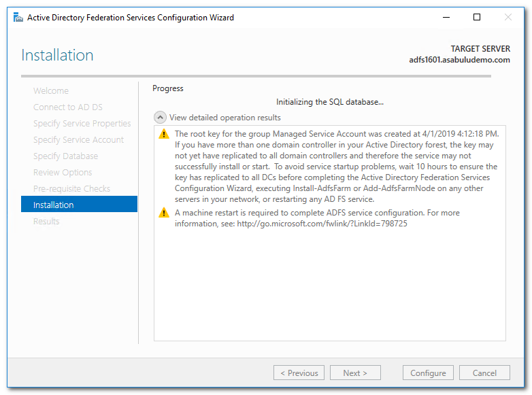The height and width of the screenshot is (395, 532).
Task: Open the go.microsoft.com fwlink URL
Action: [322, 224]
